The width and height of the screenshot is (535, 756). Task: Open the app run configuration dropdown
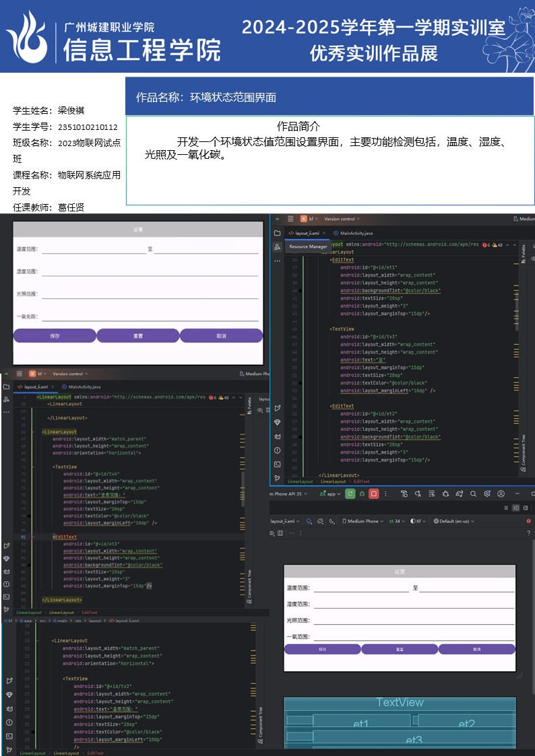(x=330, y=493)
